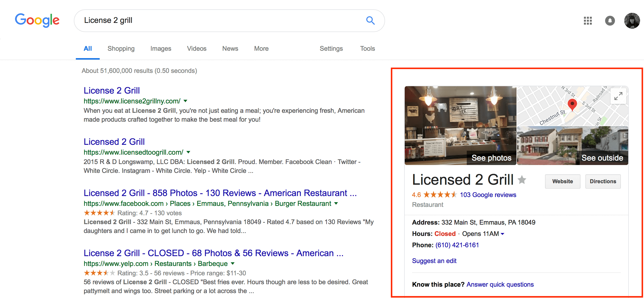
Task: Save Licensed 2 Grill with star icon
Action: point(522,179)
